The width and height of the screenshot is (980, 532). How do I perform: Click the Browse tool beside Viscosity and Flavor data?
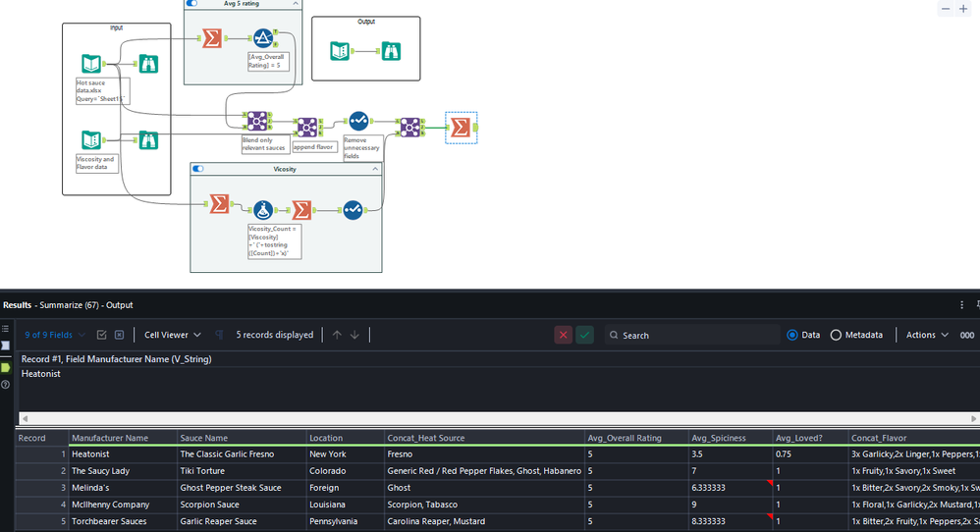point(148,140)
